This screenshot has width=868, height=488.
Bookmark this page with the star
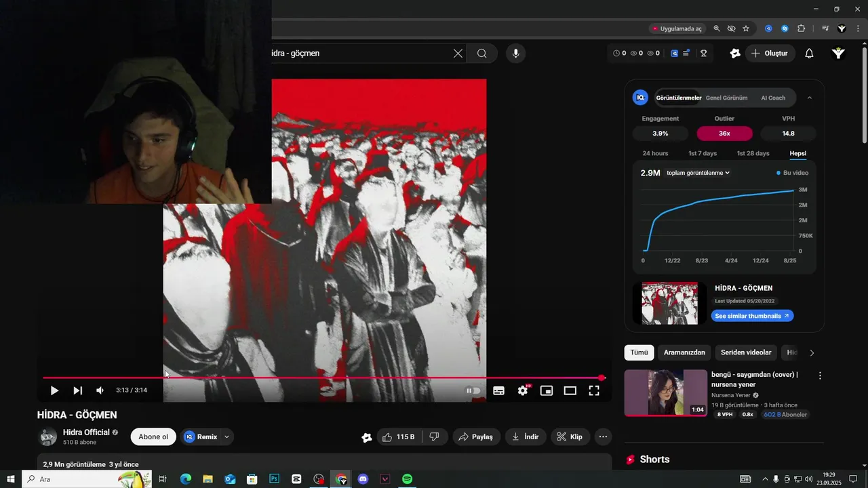tap(746, 28)
